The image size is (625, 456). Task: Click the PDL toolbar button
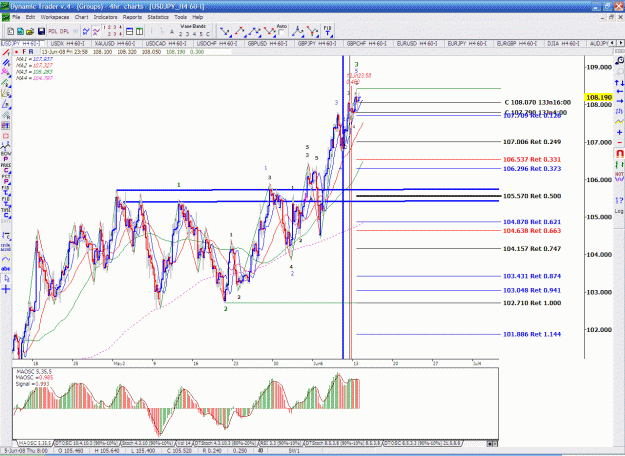tap(53, 31)
